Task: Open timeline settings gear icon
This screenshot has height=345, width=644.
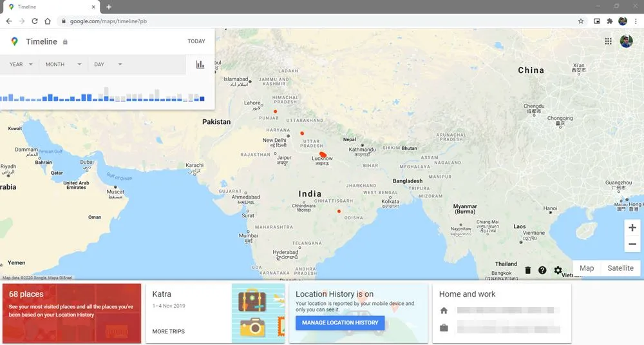Action: tap(558, 270)
